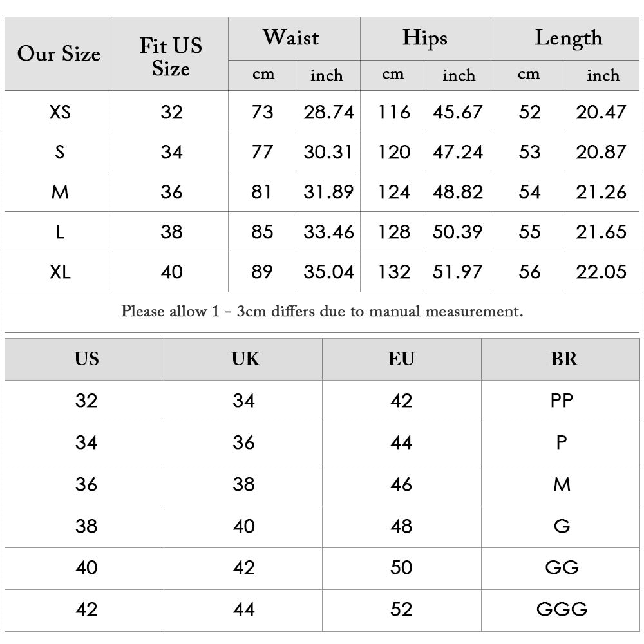Select the 116 cm hips cell
The width and height of the screenshot is (644, 644).
(394, 112)
